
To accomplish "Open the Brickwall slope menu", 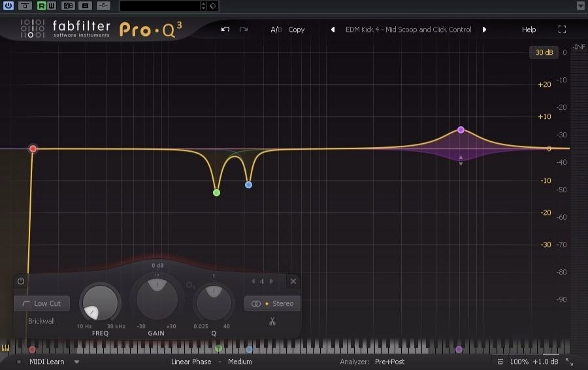I will point(41,321).
